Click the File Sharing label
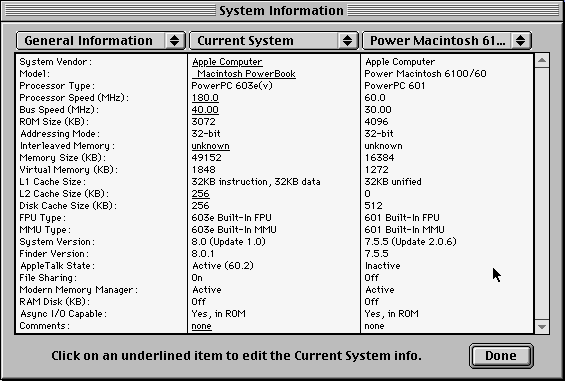 tap(48, 278)
